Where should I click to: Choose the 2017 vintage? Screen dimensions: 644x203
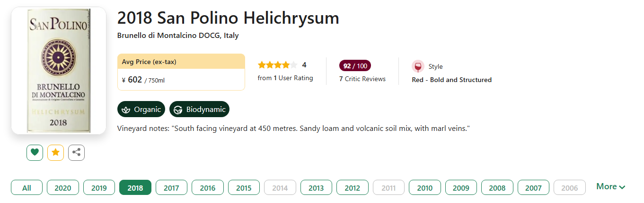171,188
